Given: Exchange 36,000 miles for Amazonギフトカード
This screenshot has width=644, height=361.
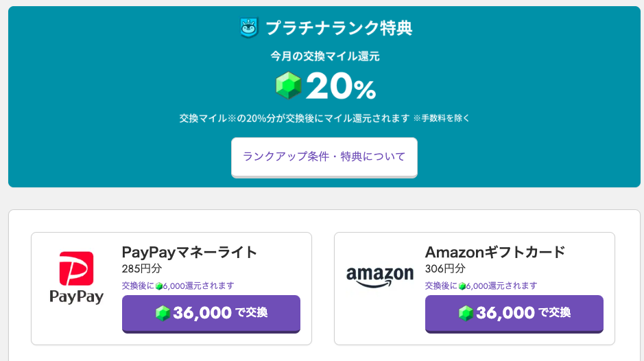Looking at the screenshot, I should (x=514, y=314).
